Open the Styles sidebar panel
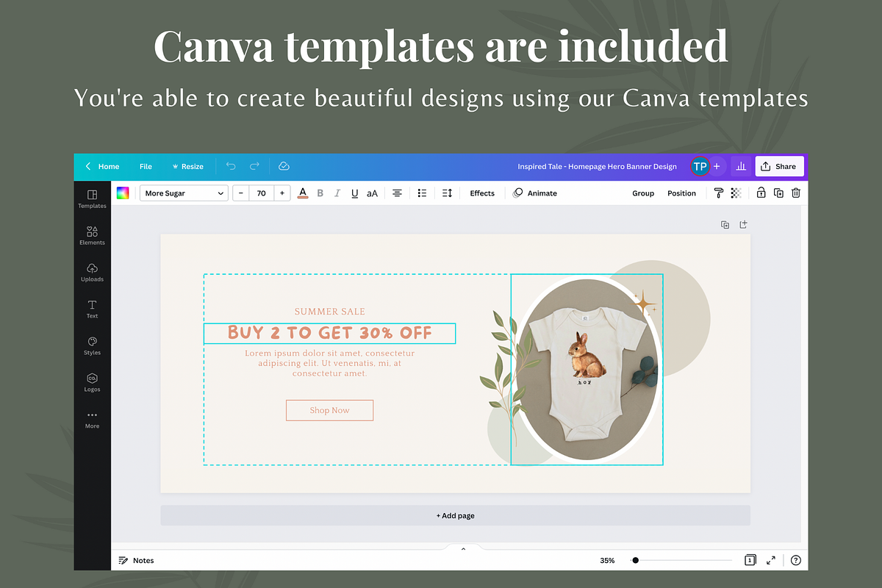The image size is (882, 588). pyautogui.click(x=92, y=345)
